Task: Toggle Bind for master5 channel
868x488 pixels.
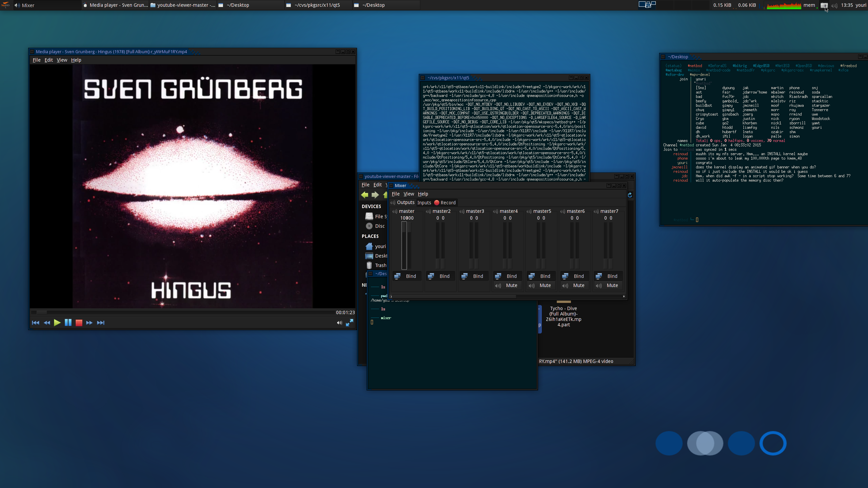Action: tap(541, 276)
